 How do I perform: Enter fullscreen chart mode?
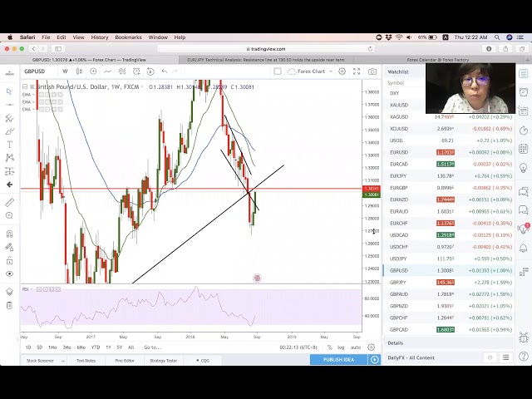(x=357, y=71)
